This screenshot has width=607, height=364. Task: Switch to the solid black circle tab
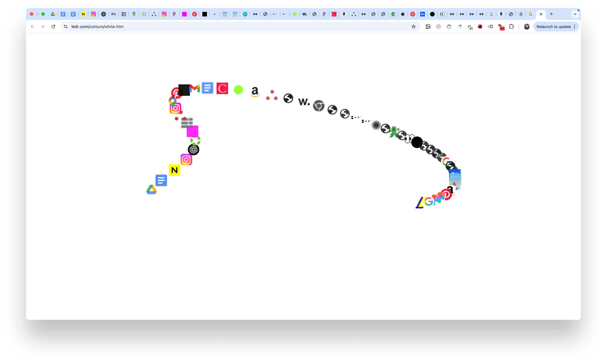pyautogui.click(x=432, y=14)
